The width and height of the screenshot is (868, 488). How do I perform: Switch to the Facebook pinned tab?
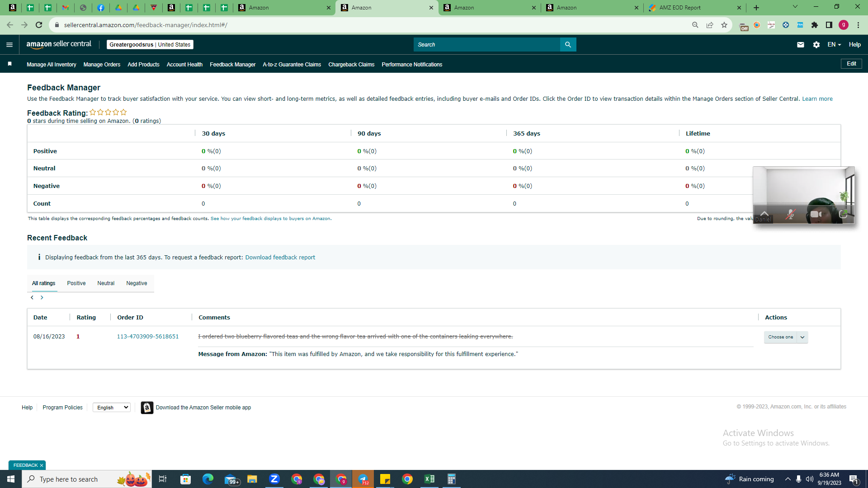[x=101, y=8]
